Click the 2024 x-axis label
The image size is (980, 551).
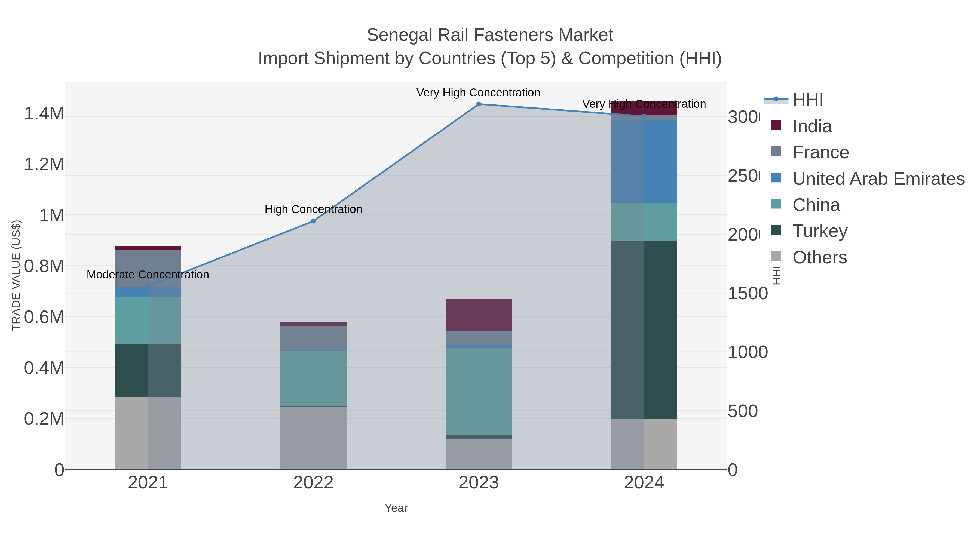click(644, 482)
